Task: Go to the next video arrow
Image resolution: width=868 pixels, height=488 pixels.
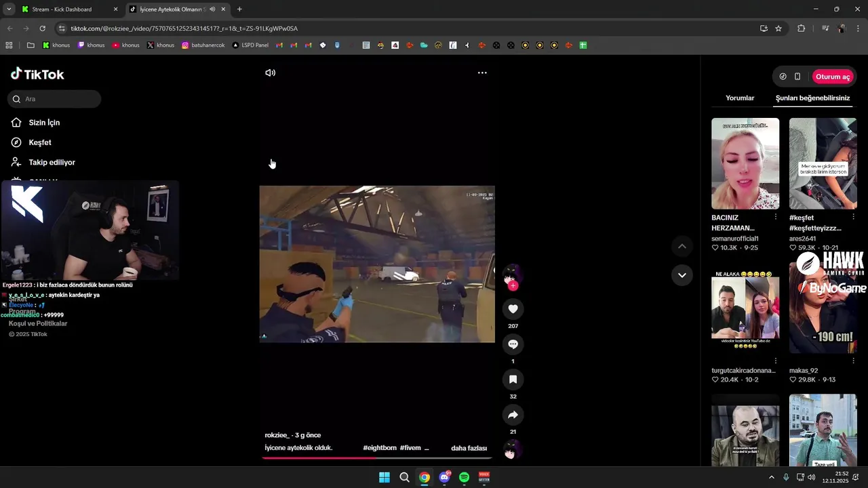Action: coord(682,275)
